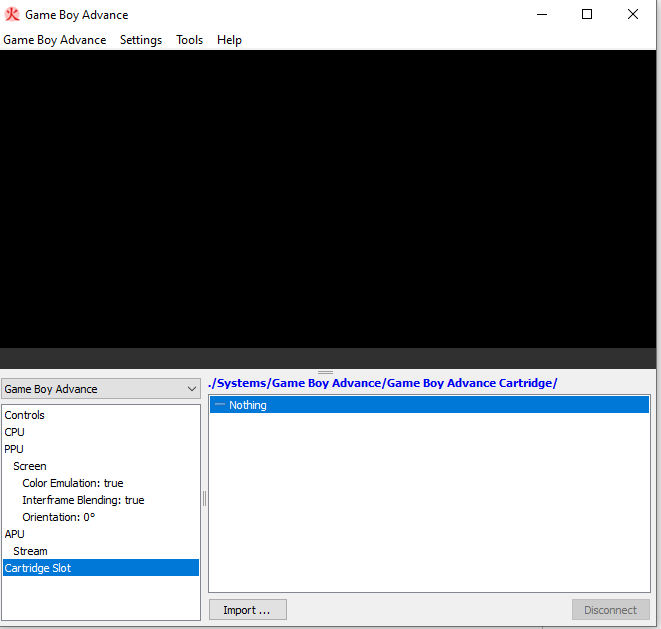The width and height of the screenshot is (661, 629).
Task: Click the Import ... button
Action: [x=248, y=610]
